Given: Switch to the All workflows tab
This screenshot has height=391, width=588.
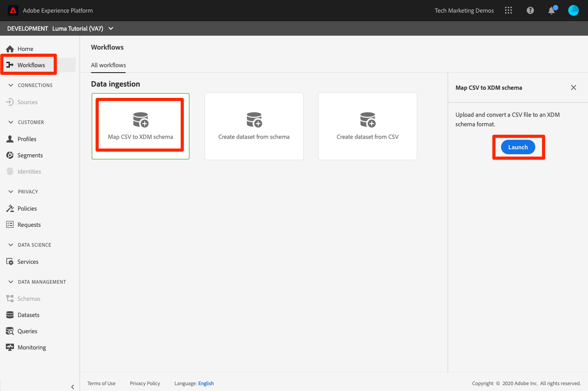Looking at the screenshot, I should tap(109, 65).
